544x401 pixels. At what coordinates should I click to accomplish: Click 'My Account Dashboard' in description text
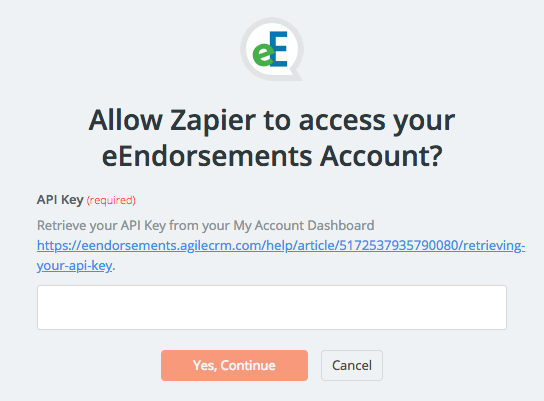tap(304, 225)
